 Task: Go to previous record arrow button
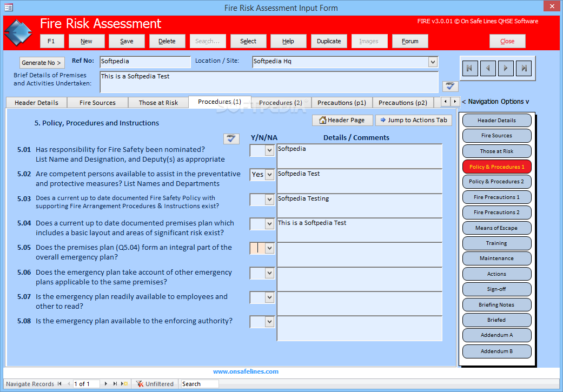[x=488, y=68]
